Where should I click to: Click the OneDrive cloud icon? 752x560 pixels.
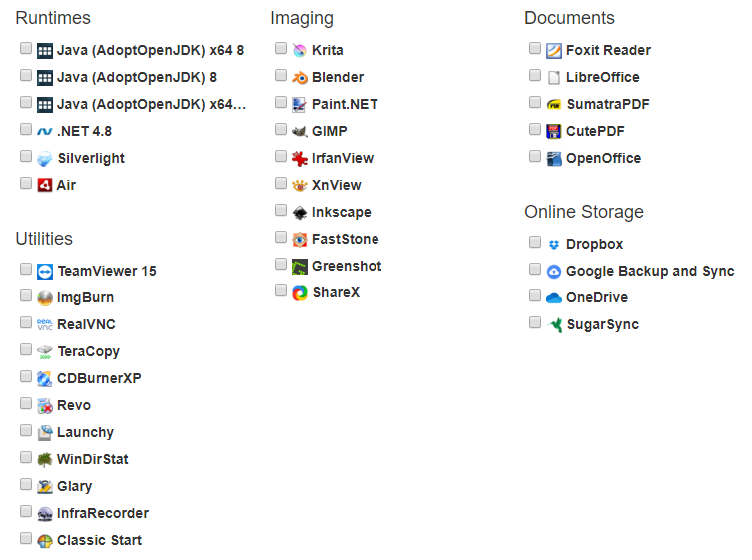pos(554,298)
